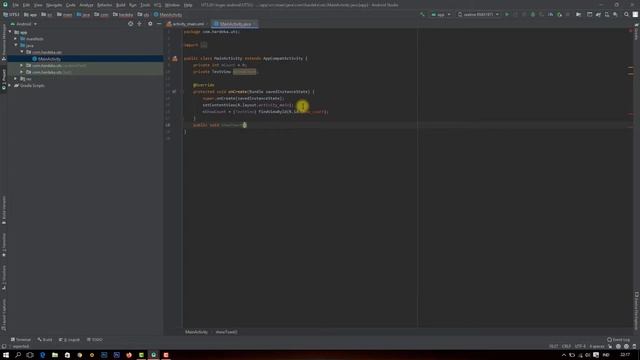640x360 pixels.
Task: Open File Explorer from taskbar
Action: pos(55,355)
